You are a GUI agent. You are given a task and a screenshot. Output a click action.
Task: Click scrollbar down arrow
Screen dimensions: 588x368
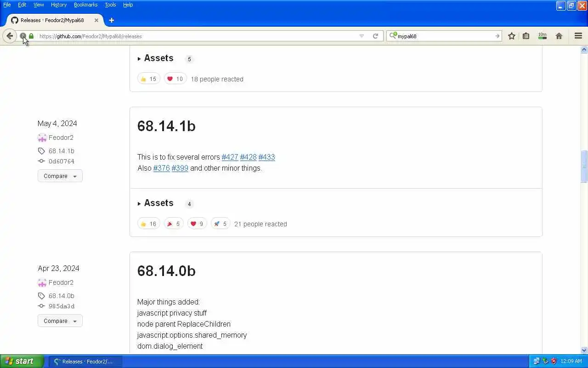[584, 350]
